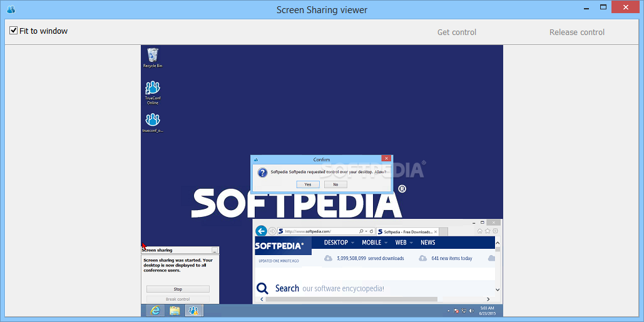
Task: Open the NEWS section on Softpedia
Action: pyautogui.click(x=427, y=243)
